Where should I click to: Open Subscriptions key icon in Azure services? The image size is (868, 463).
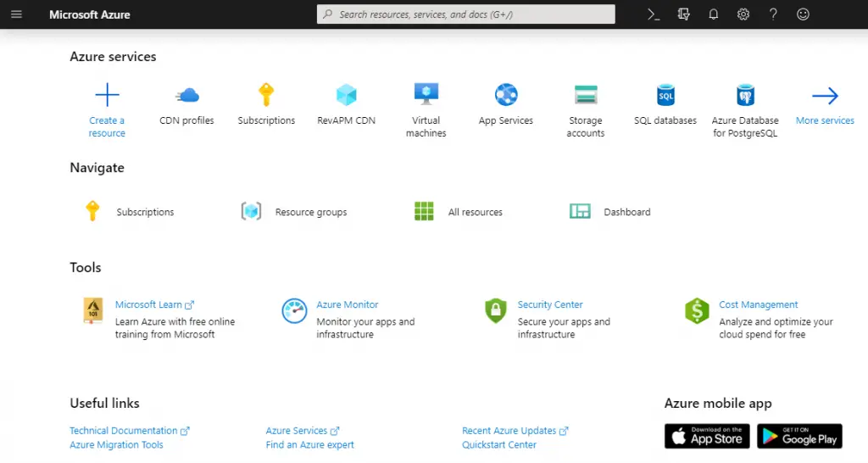pyautogui.click(x=266, y=95)
